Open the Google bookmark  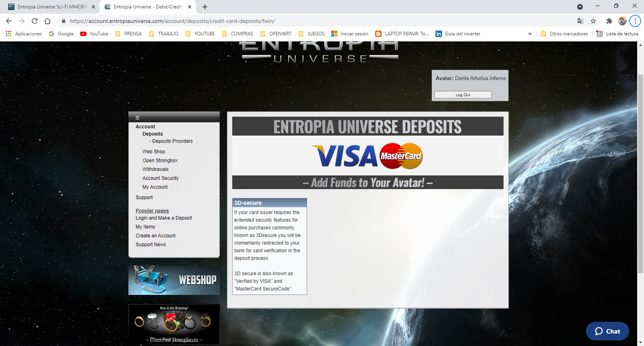point(61,34)
